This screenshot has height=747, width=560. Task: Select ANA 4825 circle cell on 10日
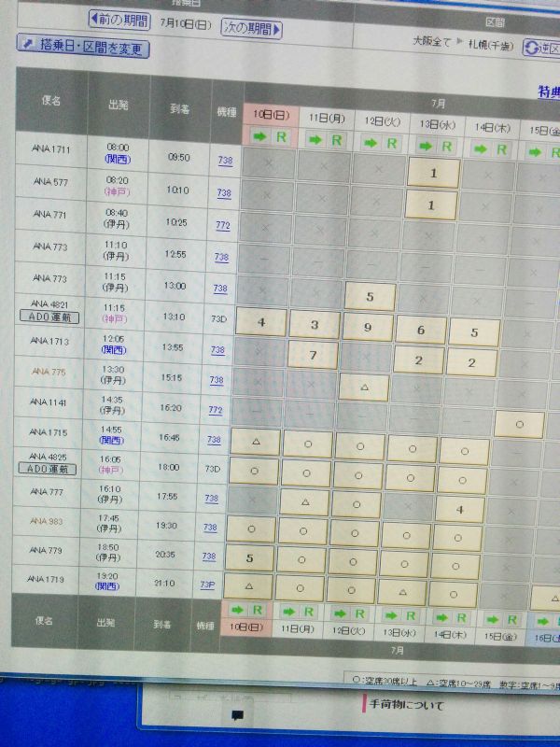tap(254, 471)
